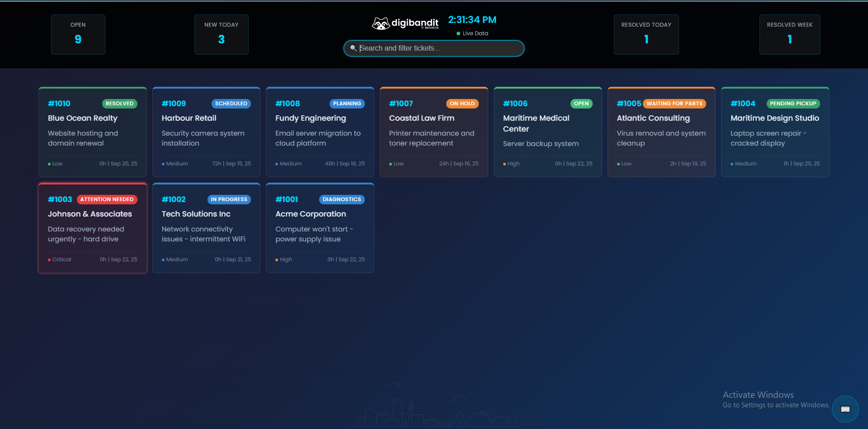Click the DIAGNOSTICS badge on Acme Corporation ticket

point(342,199)
